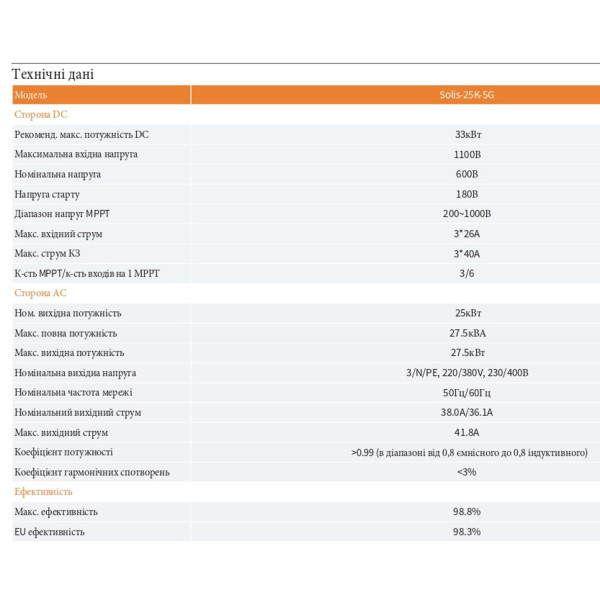Click the '98.8%' max efficiency value

coord(467,512)
